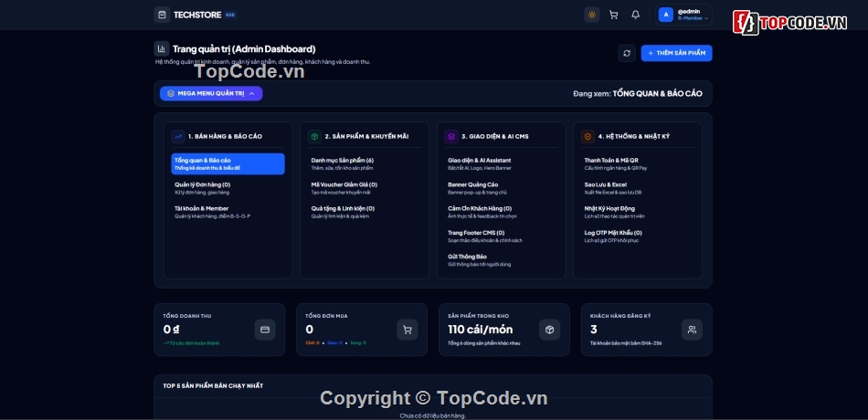Click the TechStore logo bag icon

click(162, 15)
